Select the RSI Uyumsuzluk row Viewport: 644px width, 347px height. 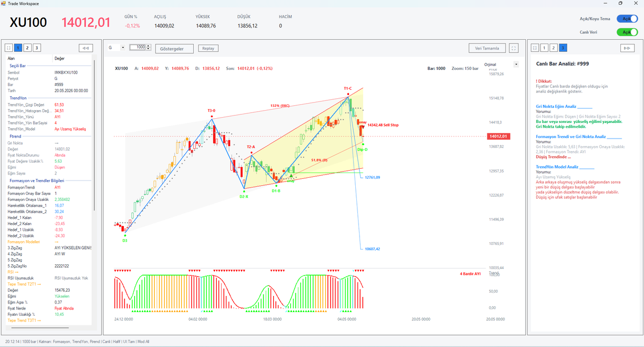tap(49, 278)
